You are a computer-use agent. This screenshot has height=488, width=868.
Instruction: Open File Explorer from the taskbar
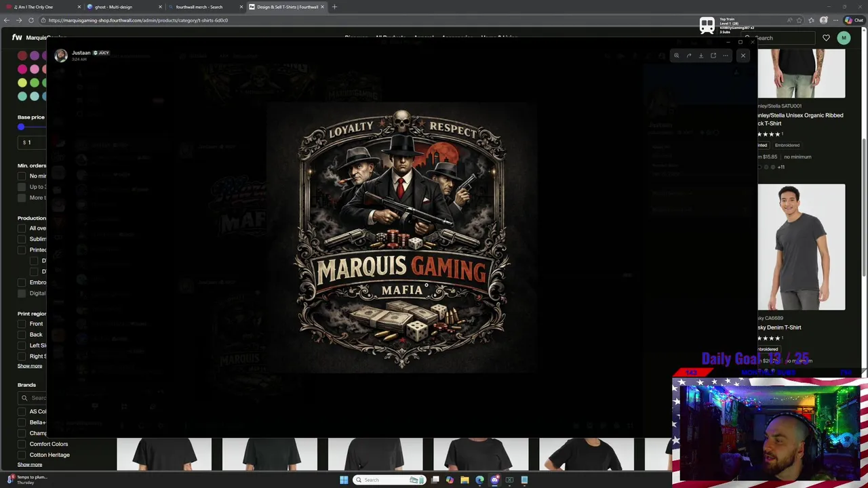point(465,480)
